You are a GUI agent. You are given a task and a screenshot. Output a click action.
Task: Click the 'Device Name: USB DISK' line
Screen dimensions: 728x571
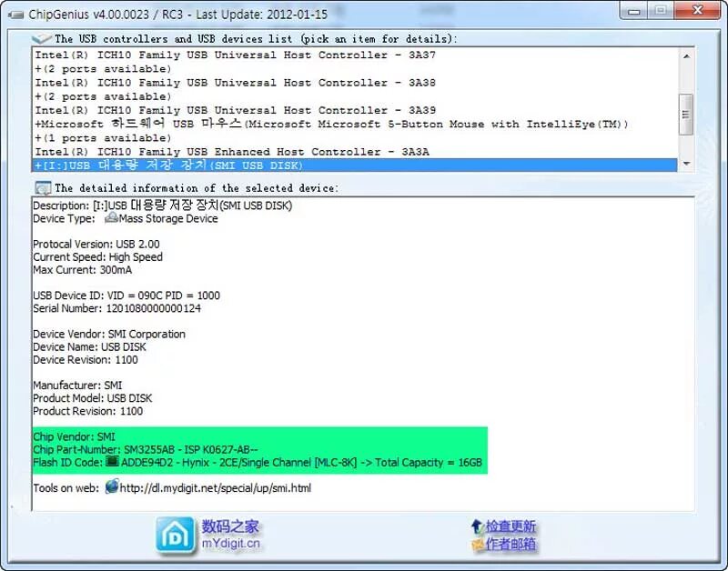point(89,347)
